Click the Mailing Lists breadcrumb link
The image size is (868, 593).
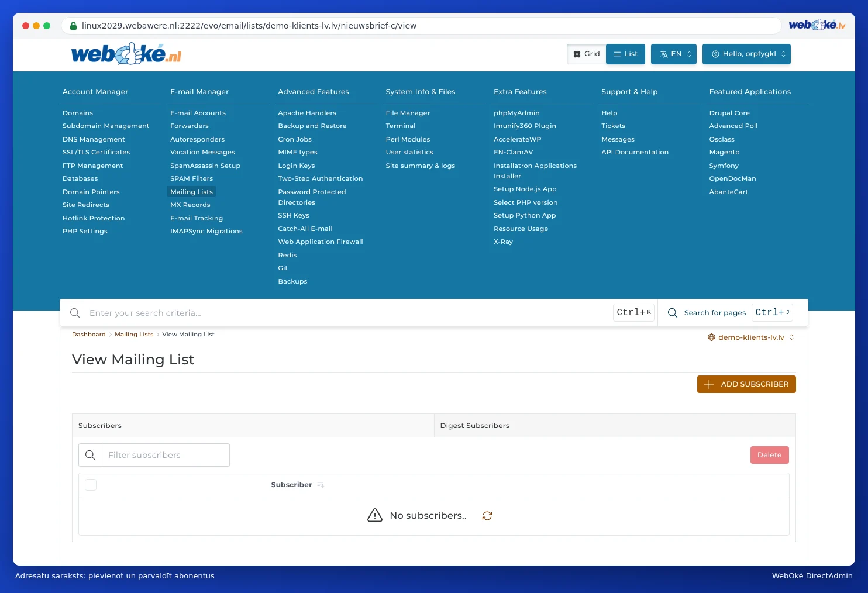coord(134,335)
